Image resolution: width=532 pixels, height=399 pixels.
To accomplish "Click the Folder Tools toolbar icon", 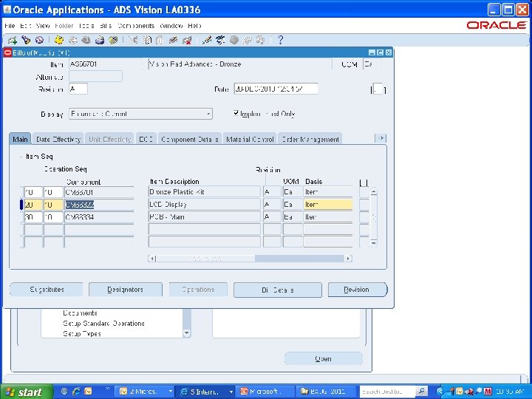I will pos(261,41).
